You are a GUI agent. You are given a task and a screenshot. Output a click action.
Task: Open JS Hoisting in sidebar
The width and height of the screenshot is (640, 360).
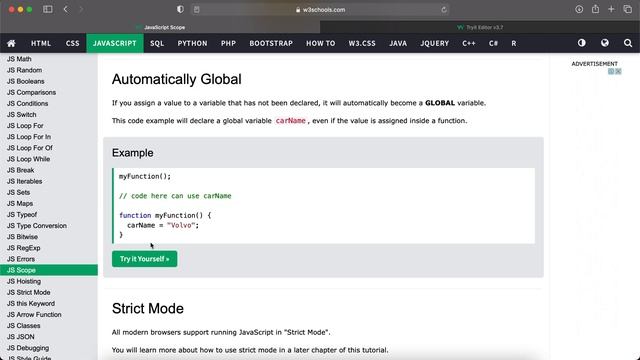(49, 281)
